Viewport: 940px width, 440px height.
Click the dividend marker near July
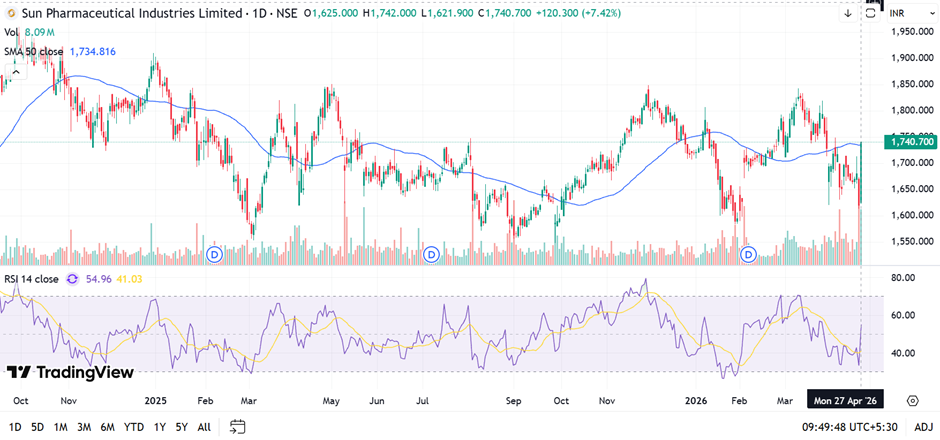pyautogui.click(x=431, y=256)
